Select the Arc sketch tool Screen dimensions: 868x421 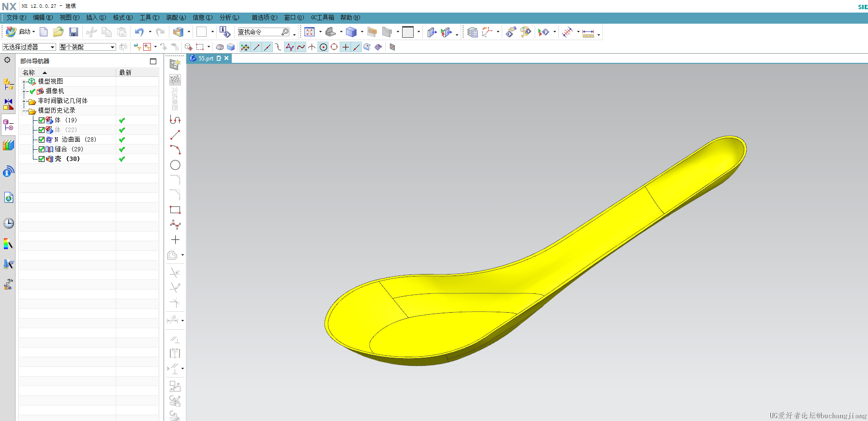pyautogui.click(x=175, y=150)
